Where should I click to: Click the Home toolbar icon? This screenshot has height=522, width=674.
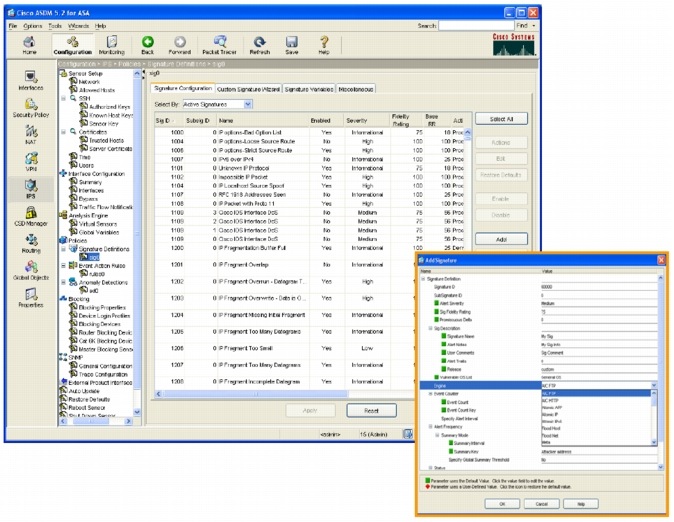click(x=29, y=45)
